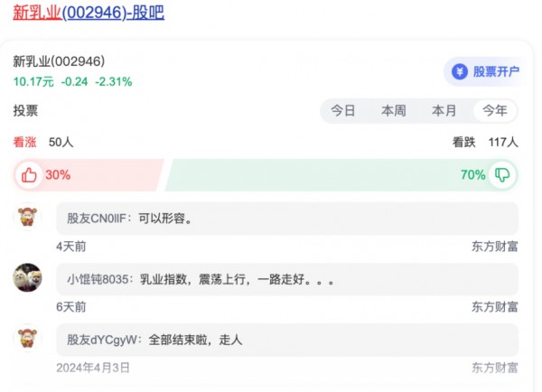
Task: Click the 2024年4月3日 timestamp
Action: (x=93, y=368)
